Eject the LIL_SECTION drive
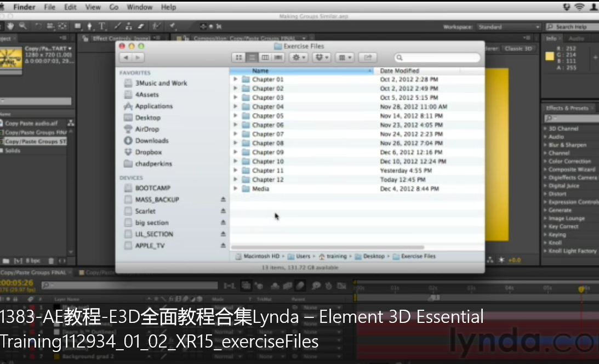This screenshot has height=364, width=599. [223, 234]
